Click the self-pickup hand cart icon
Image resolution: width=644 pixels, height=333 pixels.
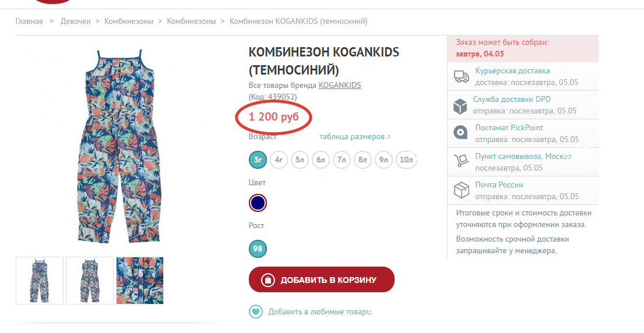(x=461, y=160)
